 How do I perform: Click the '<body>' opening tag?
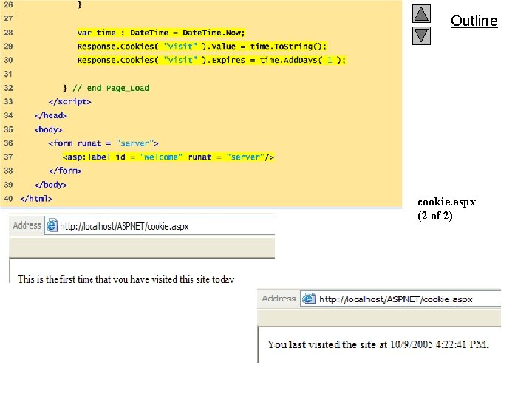(x=48, y=129)
